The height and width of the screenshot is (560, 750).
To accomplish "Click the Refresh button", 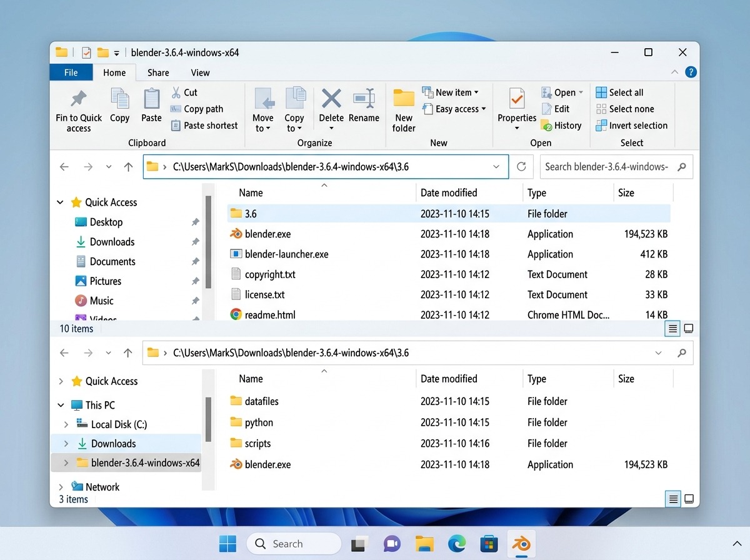I will click(521, 167).
